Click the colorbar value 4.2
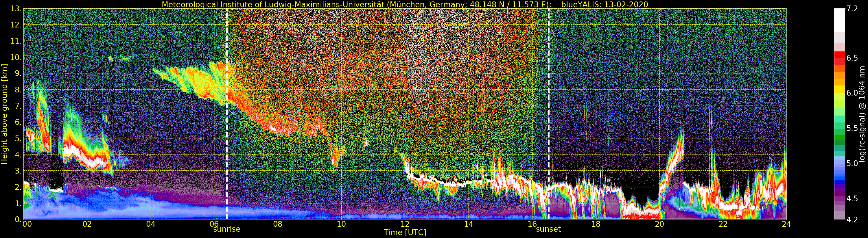The height and width of the screenshot is (238, 868). click(x=852, y=220)
